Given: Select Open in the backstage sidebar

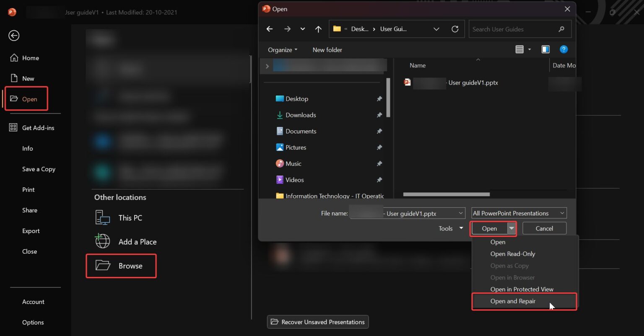Looking at the screenshot, I should (24, 99).
